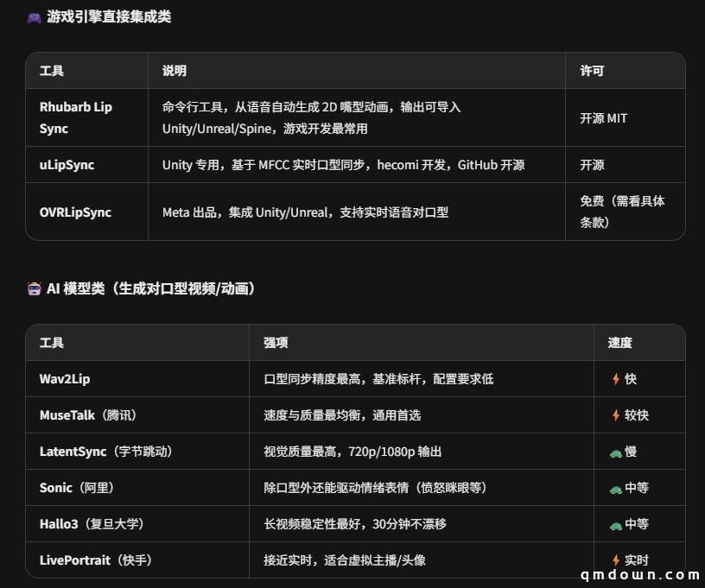
Task: Click the turtle icon in the Hallo3 row
Action: [615, 526]
